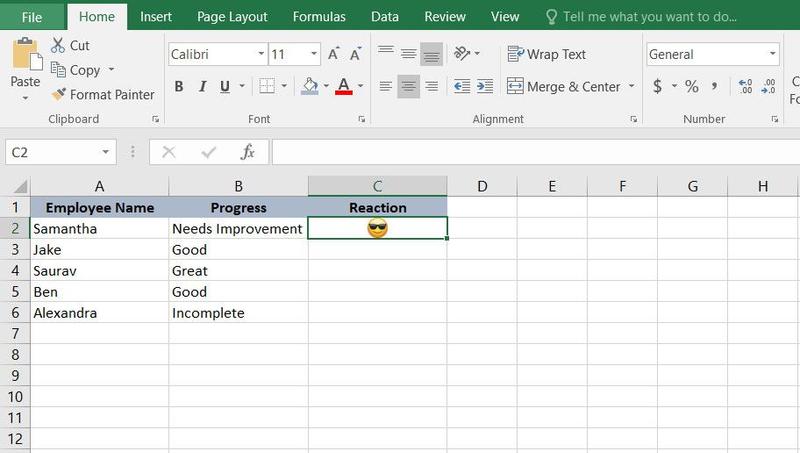Expand Borders dropdown arrow

(x=284, y=86)
